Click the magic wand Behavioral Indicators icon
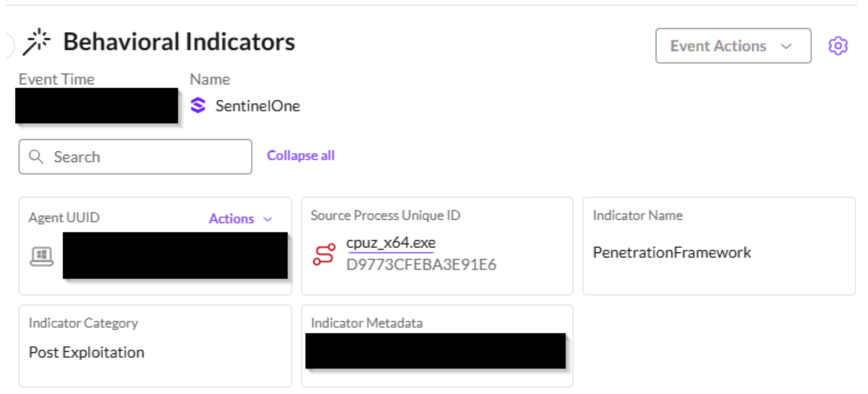The height and width of the screenshot is (394, 868). pyautogui.click(x=36, y=41)
